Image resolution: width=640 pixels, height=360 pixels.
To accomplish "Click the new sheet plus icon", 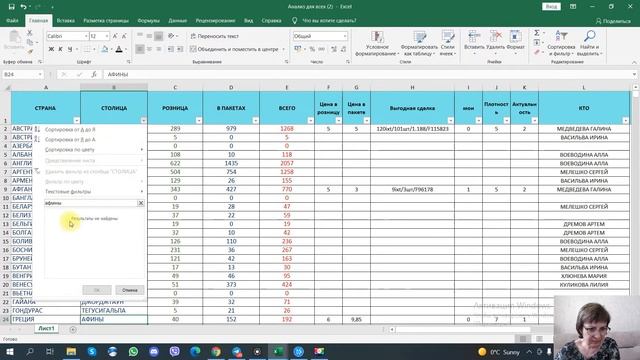I will (x=73, y=329).
